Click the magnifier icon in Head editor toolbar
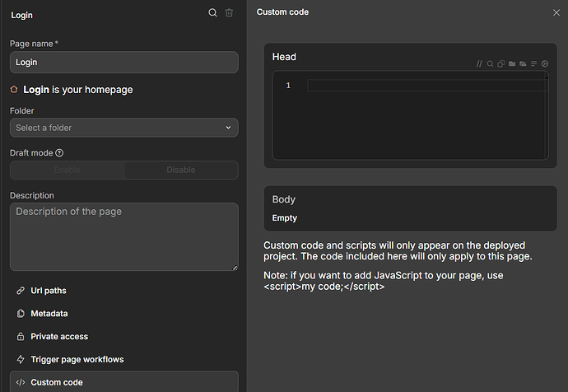 (x=490, y=64)
